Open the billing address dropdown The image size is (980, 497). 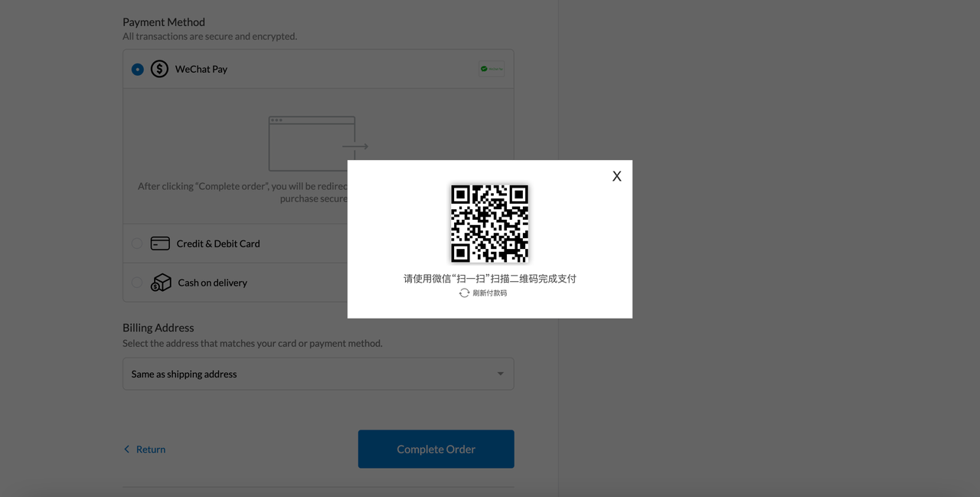[x=318, y=374]
